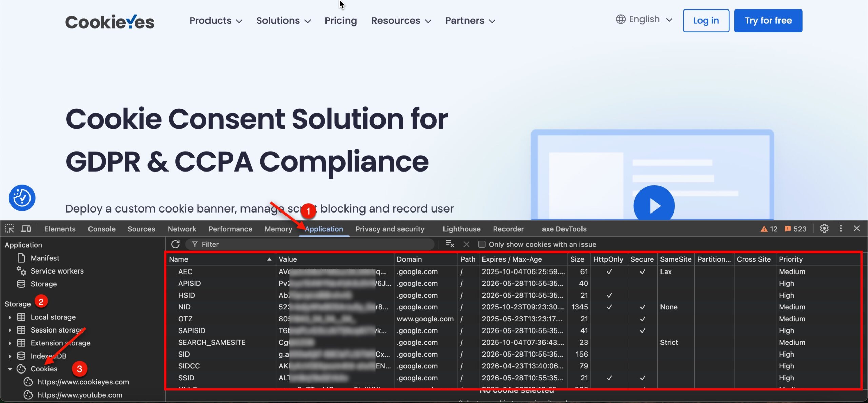The height and width of the screenshot is (403, 868).
Task: Open the DevTools three-dot menu
Action: click(x=841, y=229)
